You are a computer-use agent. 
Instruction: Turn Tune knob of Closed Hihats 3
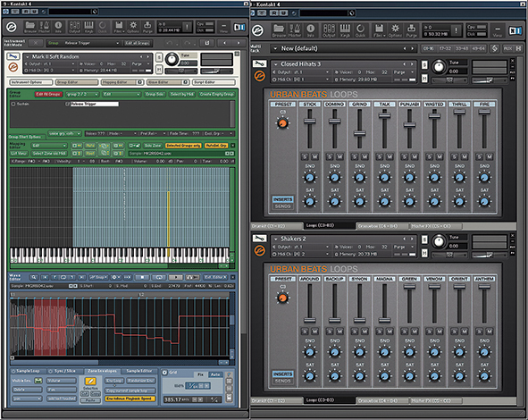439,67
